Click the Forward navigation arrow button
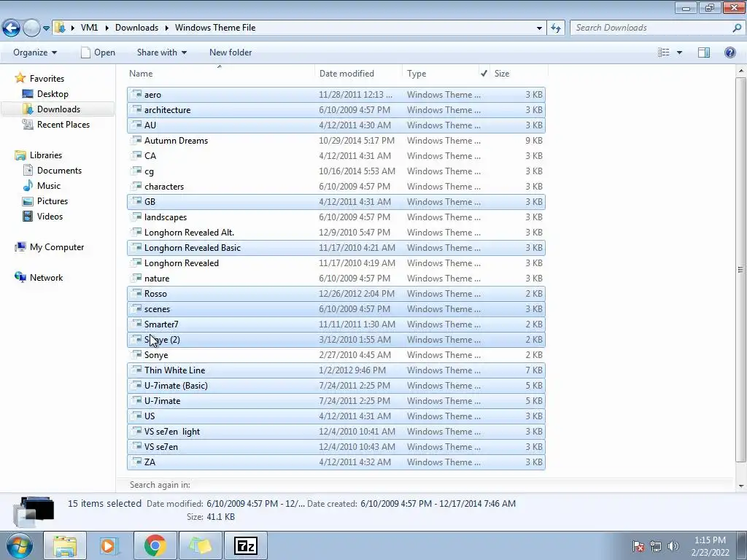Image resolution: width=747 pixels, height=560 pixels. coord(31,28)
